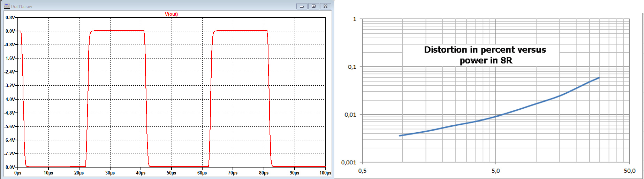Click the -5.6V vertical axis label
The height and width of the screenshot is (179, 644).
(10, 126)
